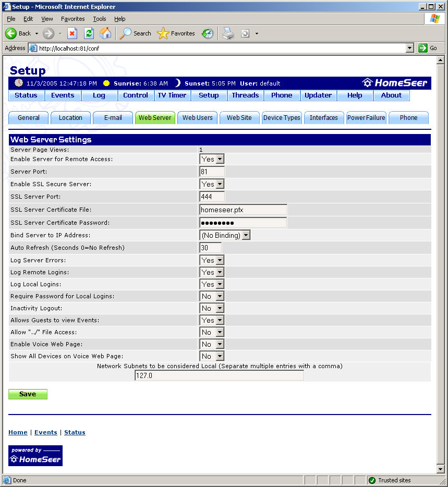Click the Server Port input field

[x=212, y=172]
